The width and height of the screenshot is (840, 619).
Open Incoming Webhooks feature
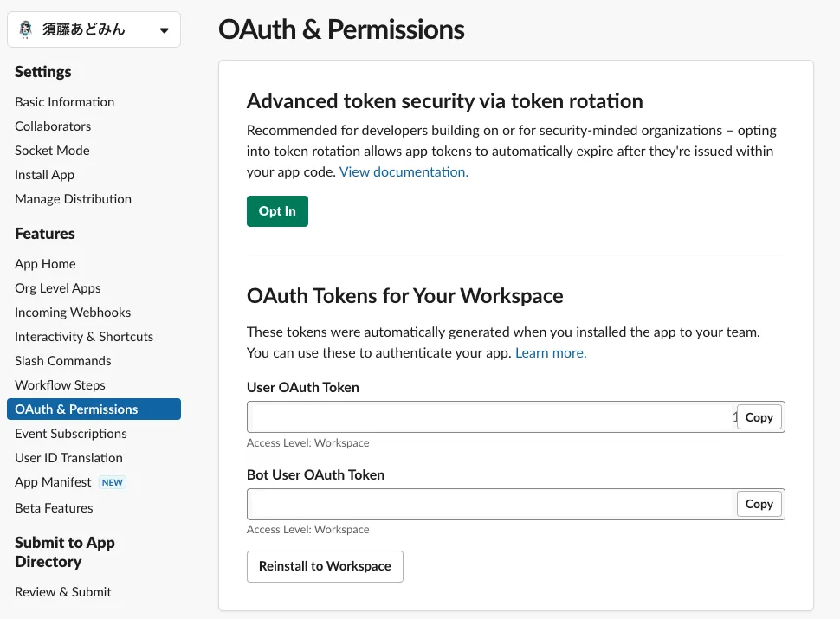click(73, 313)
